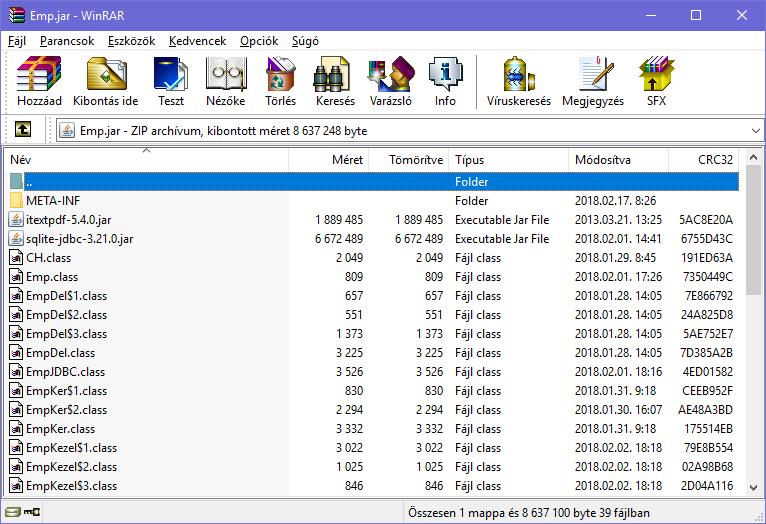Click the scrollbar up arrow in file list
Viewport: 766px width, 524px height.
tap(753, 157)
